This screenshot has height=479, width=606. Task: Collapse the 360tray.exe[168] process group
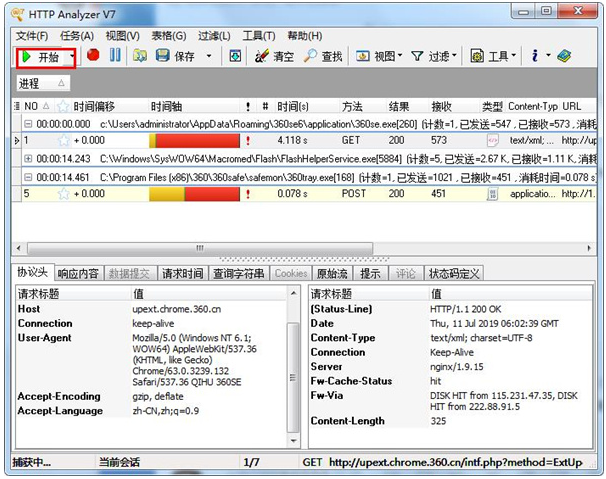click(x=28, y=177)
